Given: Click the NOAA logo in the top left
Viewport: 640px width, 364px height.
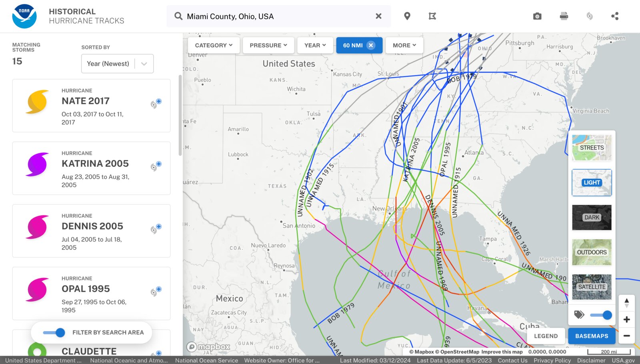Looking at the screenshot, I should click(24, 16).
